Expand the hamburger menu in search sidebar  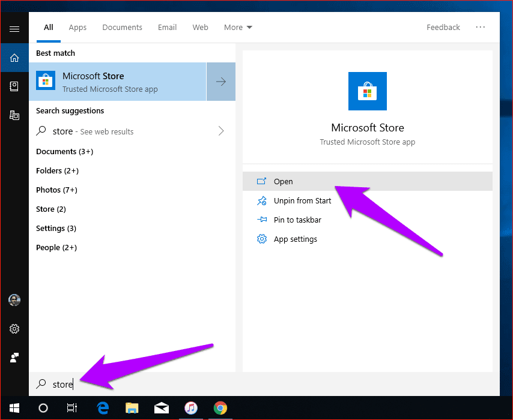(14, 29)
